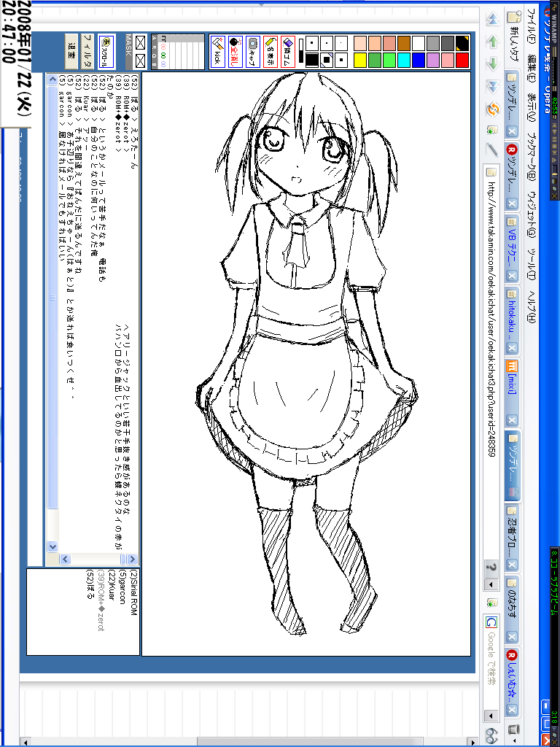
Task: Open the 表示(V) menu
Action: [x=532, y=107]
